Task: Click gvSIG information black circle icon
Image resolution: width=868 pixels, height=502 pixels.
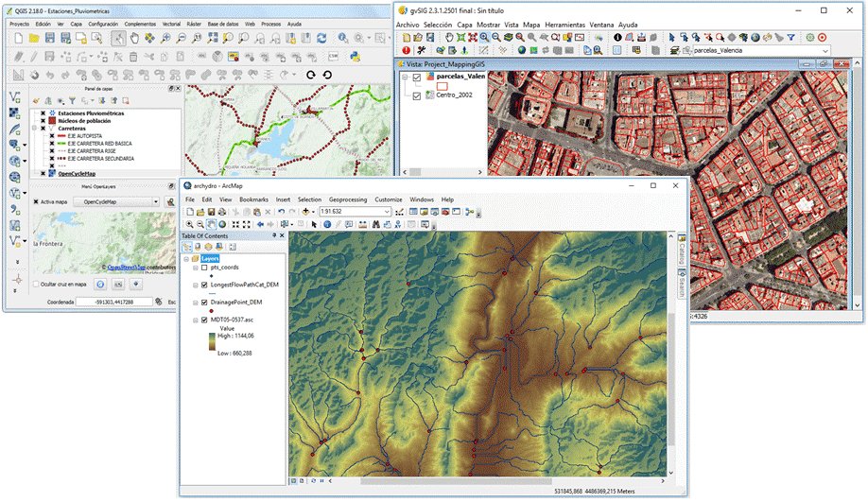Action: 617,37
